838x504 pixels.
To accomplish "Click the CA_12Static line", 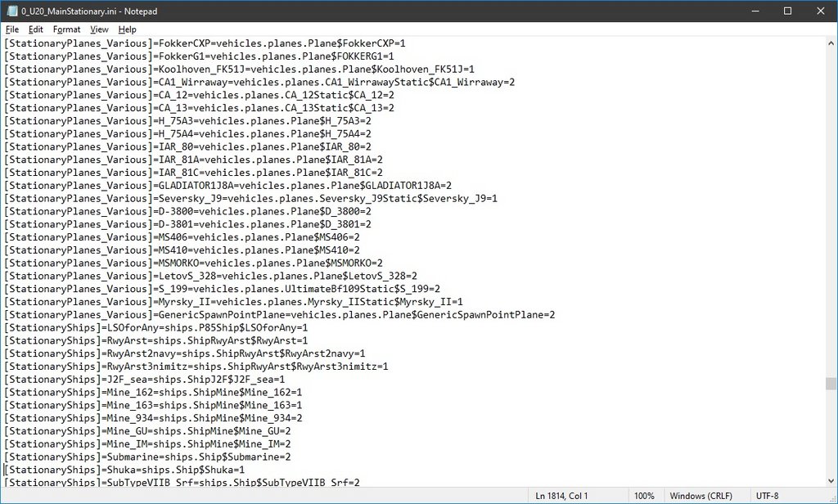I will point(200,95).
